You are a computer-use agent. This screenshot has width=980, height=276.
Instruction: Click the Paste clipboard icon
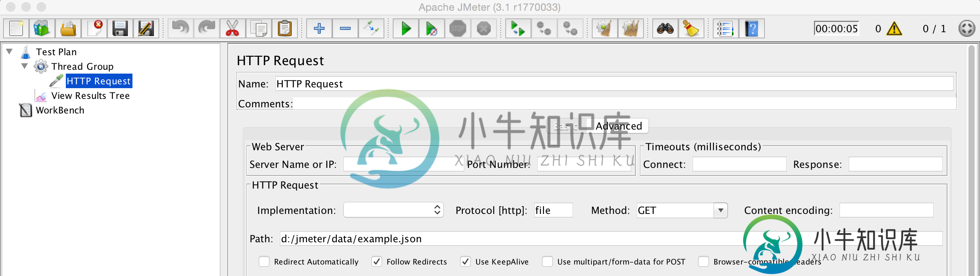[285, 29]
